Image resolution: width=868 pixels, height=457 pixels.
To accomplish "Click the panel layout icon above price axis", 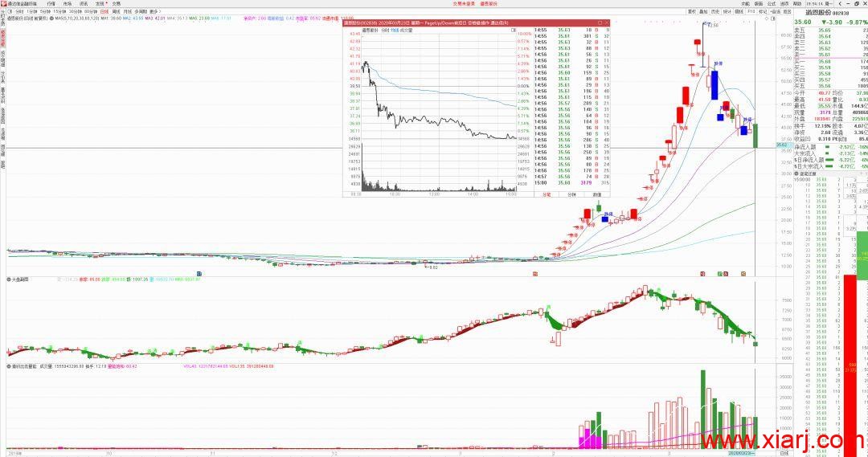I will (x=773, y=18).
